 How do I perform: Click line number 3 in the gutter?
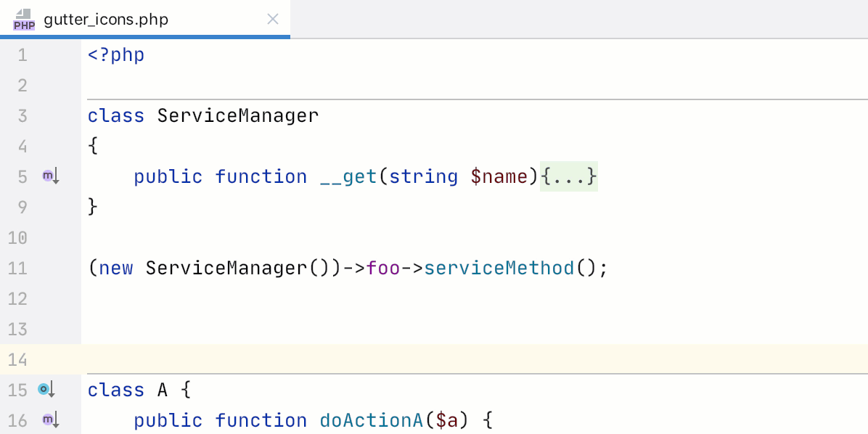22,115
